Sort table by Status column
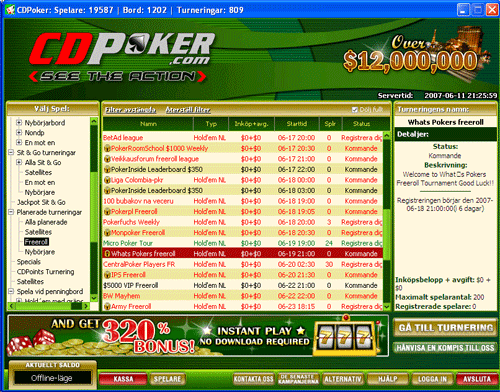The width and height of the screenshot is (500, 392). pos(362,124)
